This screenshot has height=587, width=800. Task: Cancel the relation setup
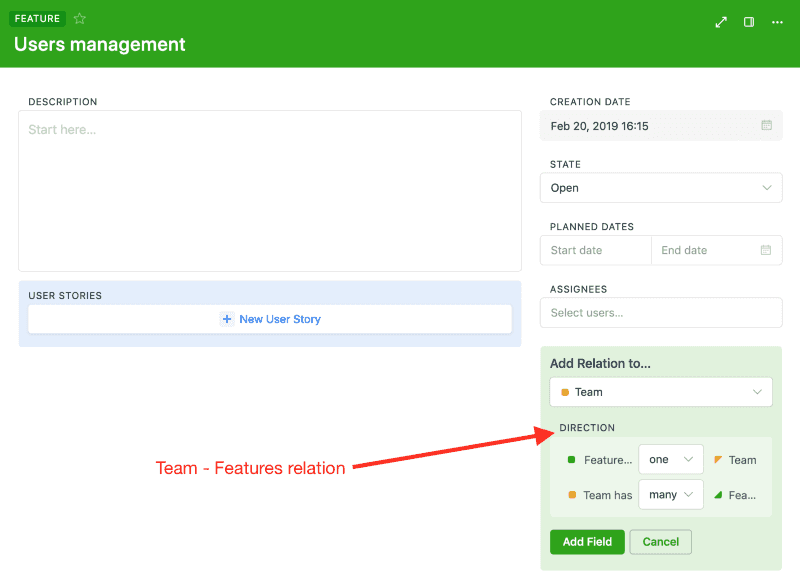(x=660, y=541)
